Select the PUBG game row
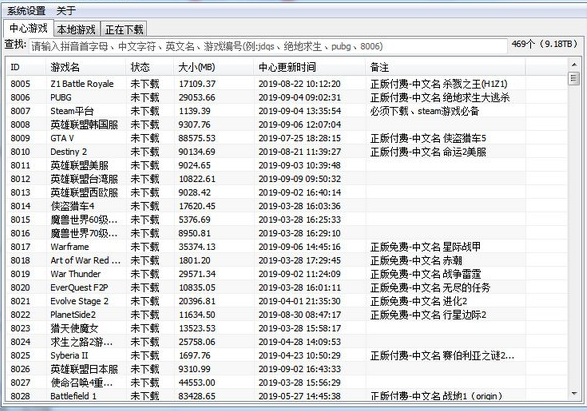Screen dimensions: 587x411 [x=287, y=97]
